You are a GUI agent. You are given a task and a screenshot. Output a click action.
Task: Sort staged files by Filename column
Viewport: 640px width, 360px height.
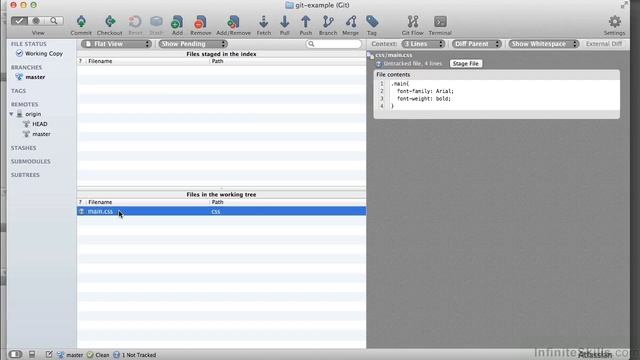(x=148, y=61)
